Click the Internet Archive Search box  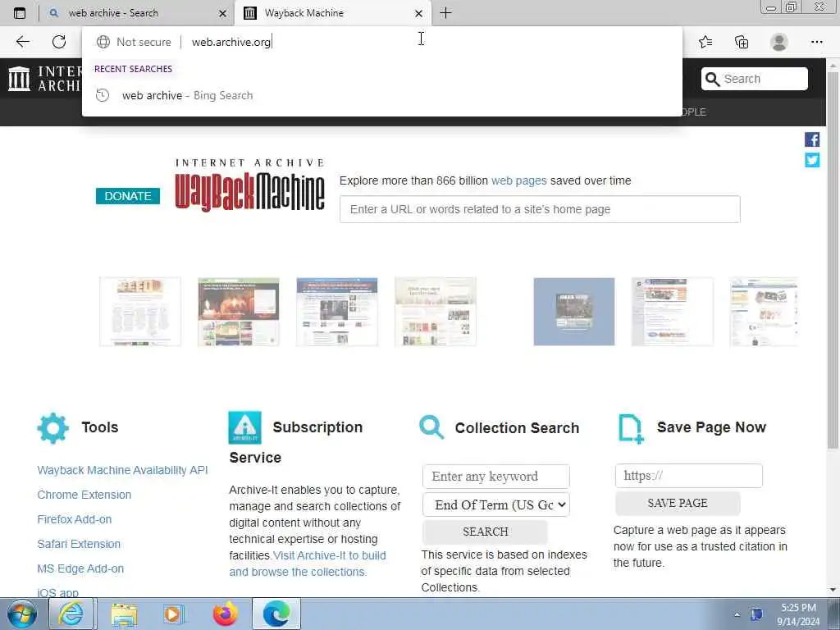755,79
